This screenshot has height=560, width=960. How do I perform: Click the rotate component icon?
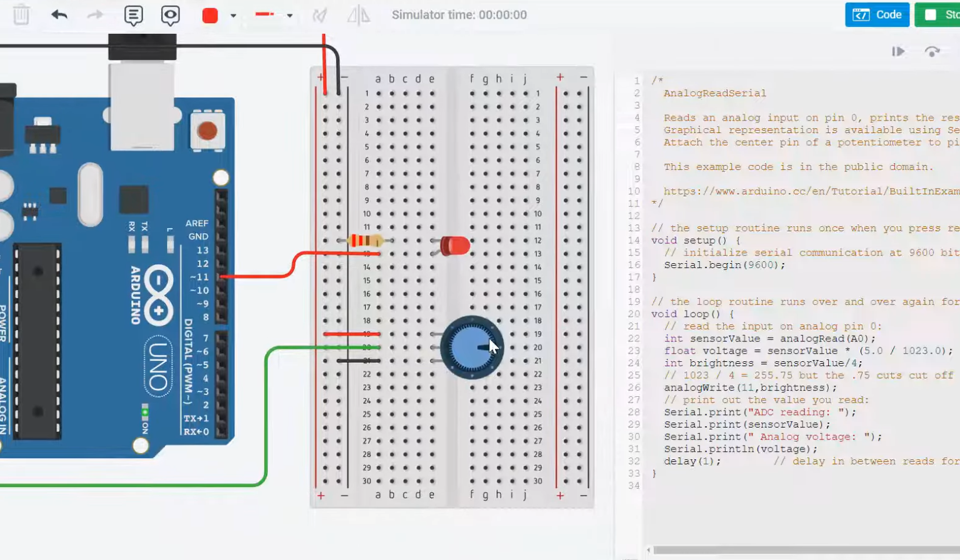[320, 15]
